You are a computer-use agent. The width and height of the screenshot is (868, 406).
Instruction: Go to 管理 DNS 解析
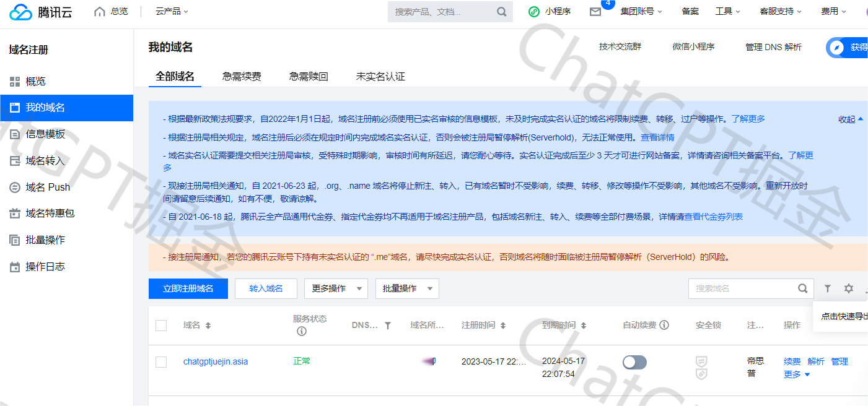[773, 47]
